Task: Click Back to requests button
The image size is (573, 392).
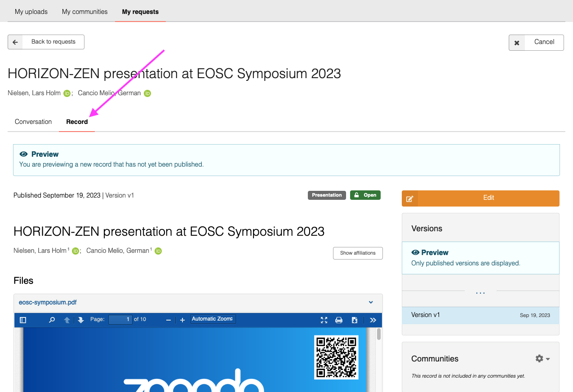Action: tap(46, 42)
